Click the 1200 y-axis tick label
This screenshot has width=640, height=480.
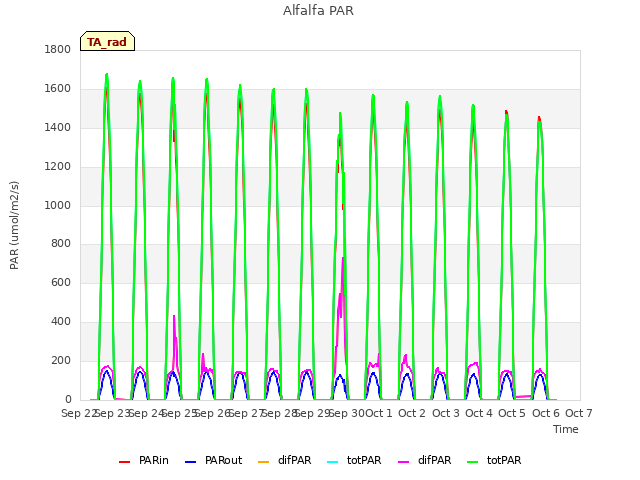(x=58, y=167)
